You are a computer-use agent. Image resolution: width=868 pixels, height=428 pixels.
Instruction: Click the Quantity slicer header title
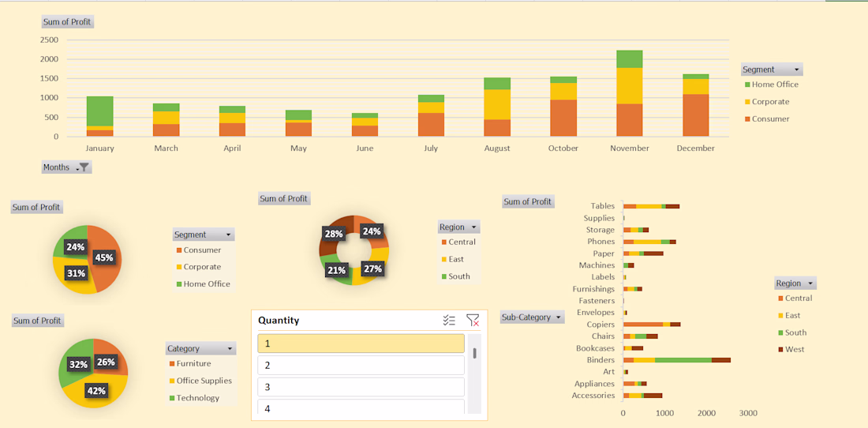[279, 320]
